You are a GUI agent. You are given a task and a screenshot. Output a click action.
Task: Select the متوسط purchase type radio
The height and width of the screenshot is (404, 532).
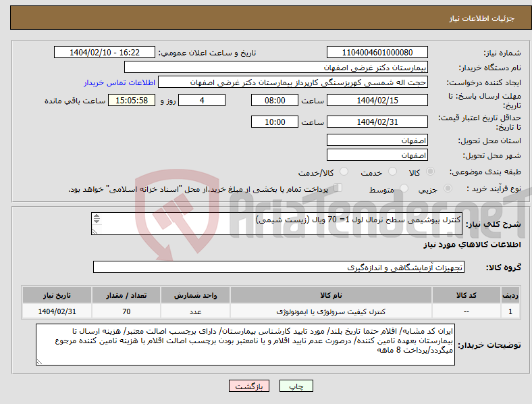(404, 188)
